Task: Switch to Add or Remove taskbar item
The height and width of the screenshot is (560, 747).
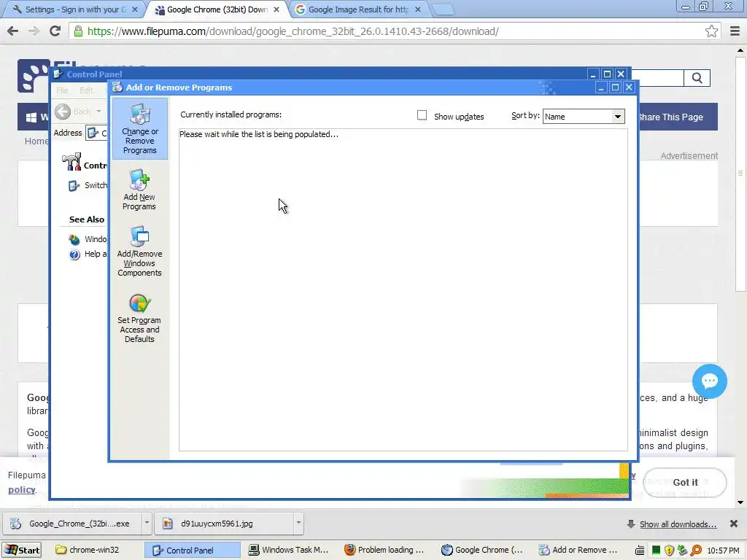Action: (578, 550)
